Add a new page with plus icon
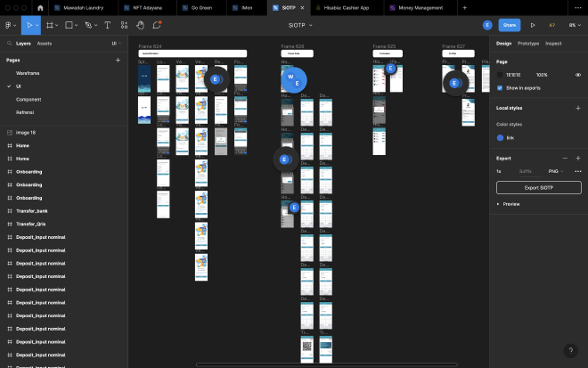The image size is (588, 368). pyautogui.click(x=118, y=60)
